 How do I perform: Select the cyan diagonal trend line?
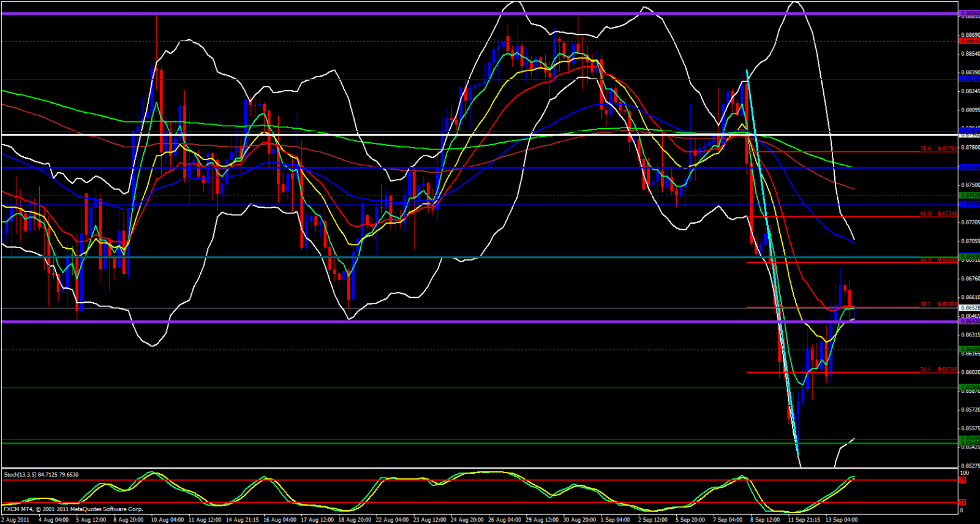773,264
